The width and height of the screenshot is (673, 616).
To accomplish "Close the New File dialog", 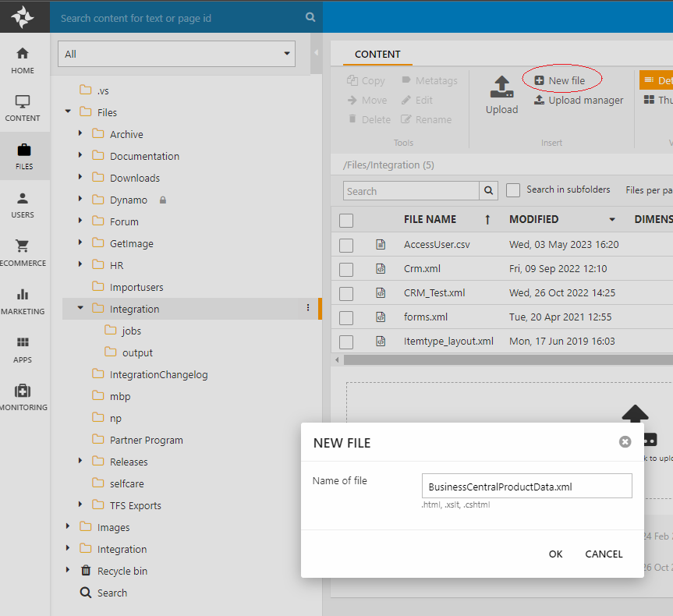I will point(625,442).
